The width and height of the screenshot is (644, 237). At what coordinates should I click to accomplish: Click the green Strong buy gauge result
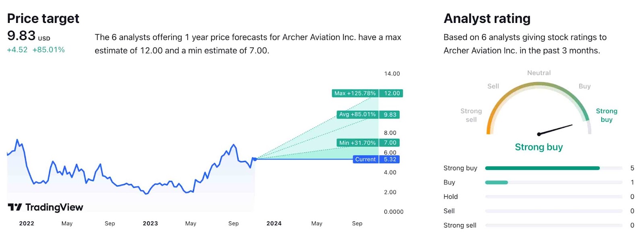pos(539,147)
